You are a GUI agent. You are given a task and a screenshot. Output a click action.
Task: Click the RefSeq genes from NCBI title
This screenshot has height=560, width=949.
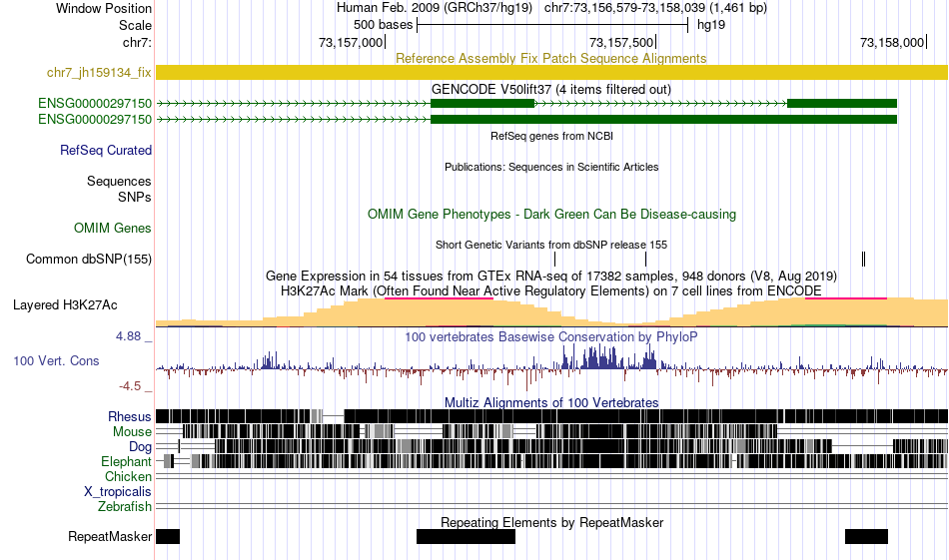[552, 136]
